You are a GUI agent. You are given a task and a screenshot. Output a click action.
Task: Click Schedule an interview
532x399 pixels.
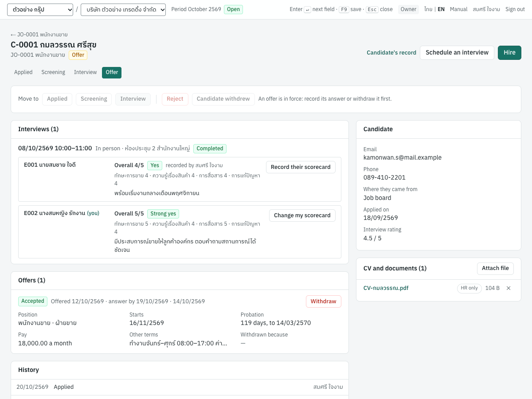pyautogui.click(x=457, y=53)
